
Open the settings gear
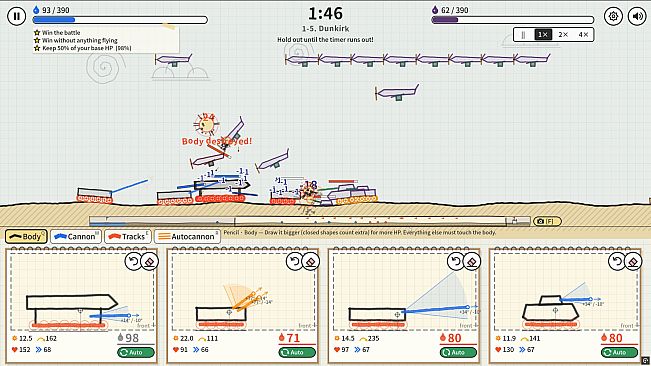pos(613,16)
